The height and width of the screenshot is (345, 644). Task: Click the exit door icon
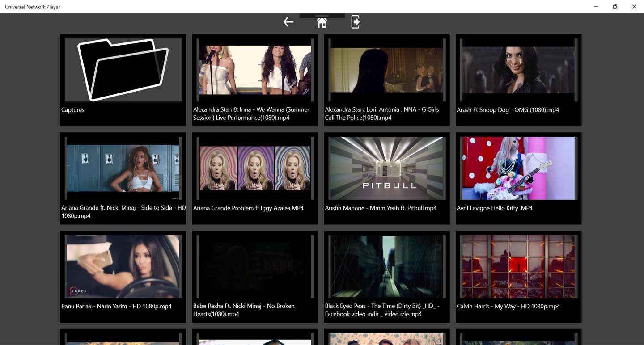click(x=356, y=22)
